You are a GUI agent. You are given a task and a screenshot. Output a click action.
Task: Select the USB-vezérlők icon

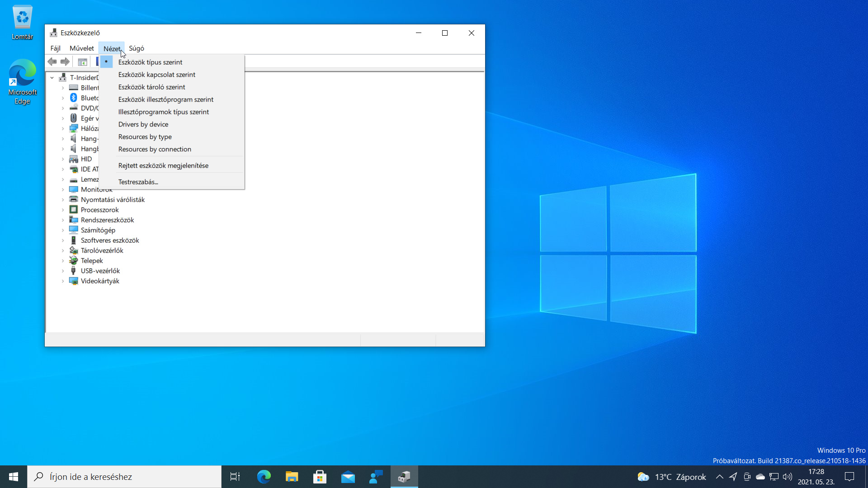(73, 271)
